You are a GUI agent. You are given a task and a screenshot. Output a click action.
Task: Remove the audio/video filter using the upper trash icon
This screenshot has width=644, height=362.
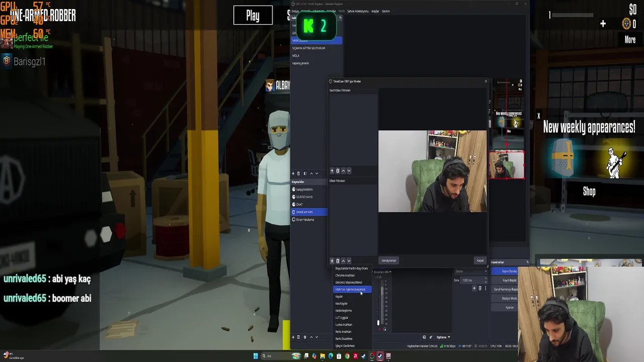pos(338,171)
